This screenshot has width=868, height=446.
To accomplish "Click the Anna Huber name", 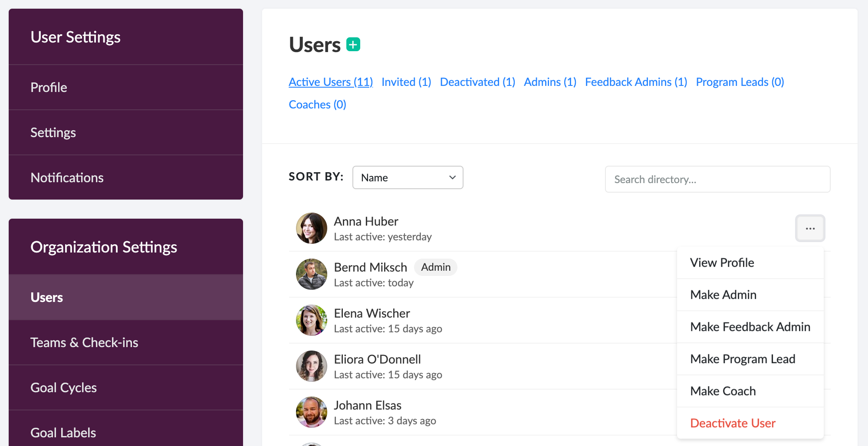I will click(366, 221).
